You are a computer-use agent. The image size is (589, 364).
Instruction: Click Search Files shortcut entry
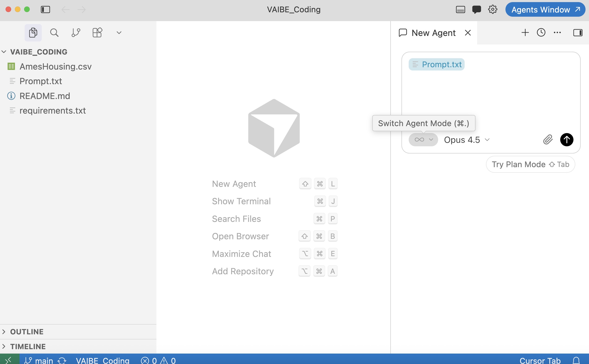tap(275, 219)
